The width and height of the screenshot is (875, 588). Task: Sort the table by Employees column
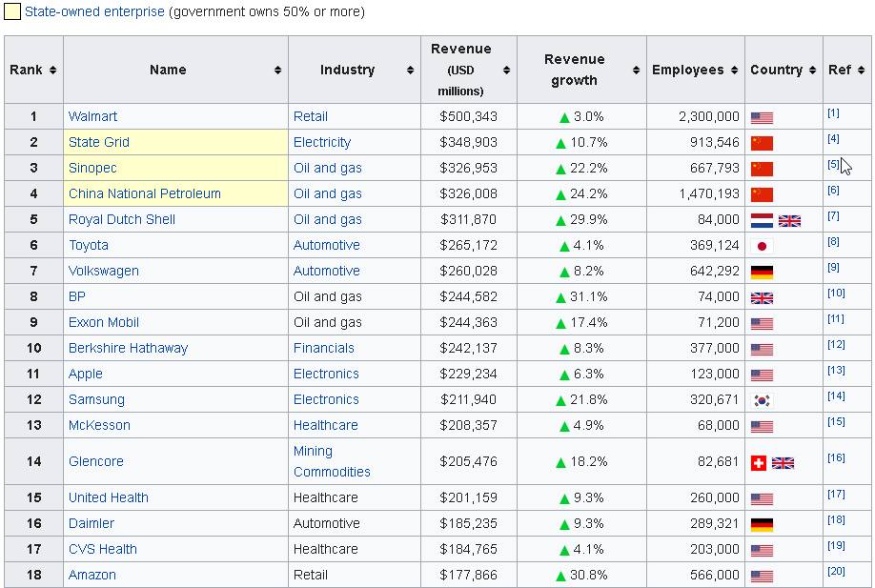click(x=695, y=70)
